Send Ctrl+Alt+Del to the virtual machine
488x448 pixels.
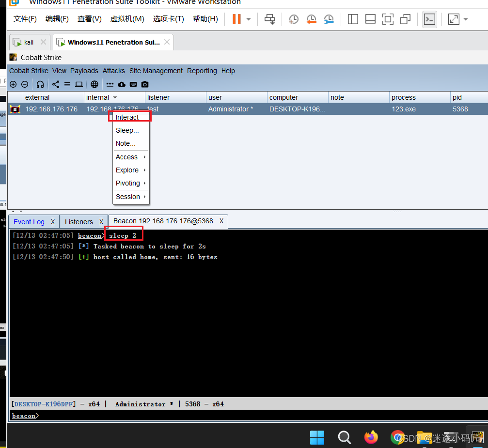(269, 19)
